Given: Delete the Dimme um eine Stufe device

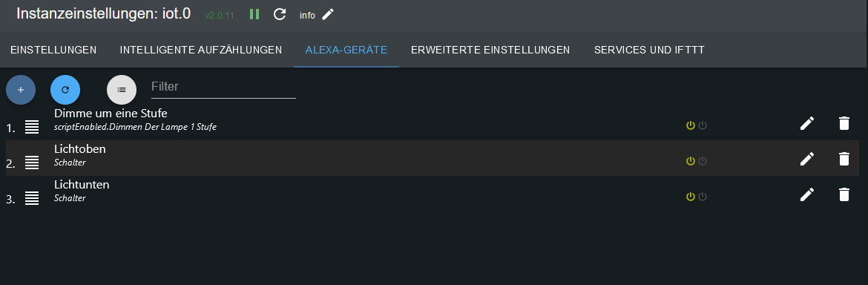Looking at the screenshot, I should 844,123.
